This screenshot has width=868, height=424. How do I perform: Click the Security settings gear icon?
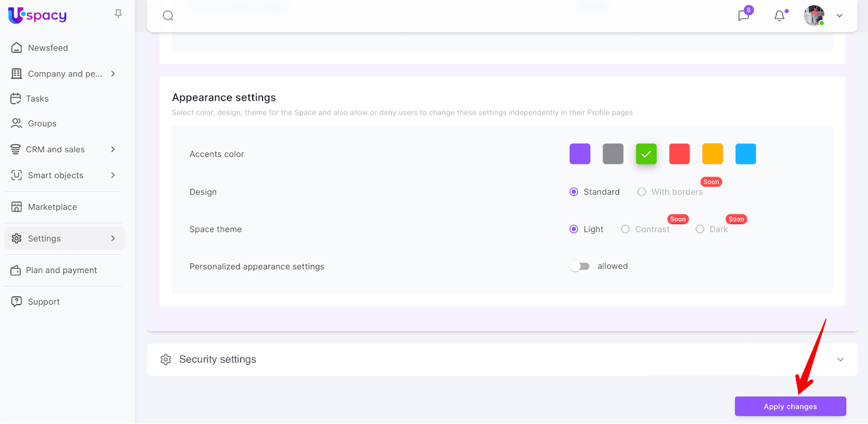[x=166, y=359]
